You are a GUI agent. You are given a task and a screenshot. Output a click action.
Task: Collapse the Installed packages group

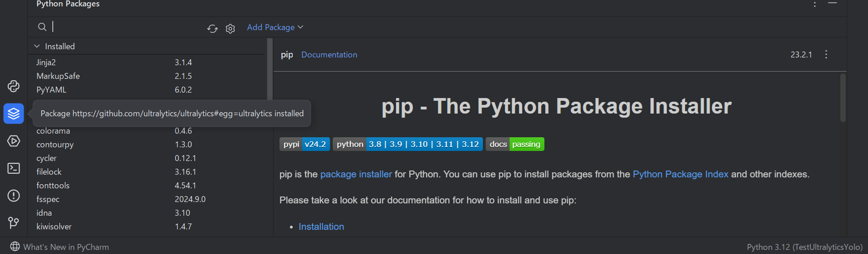point(37,46)
